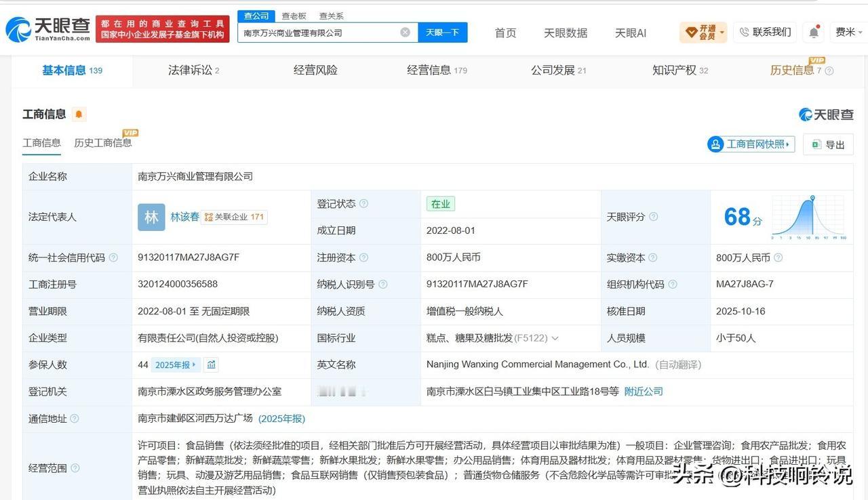The height and width of the screenshot is (500, 868).
Task: Click 联系我们 contact button
Action: 765,32
